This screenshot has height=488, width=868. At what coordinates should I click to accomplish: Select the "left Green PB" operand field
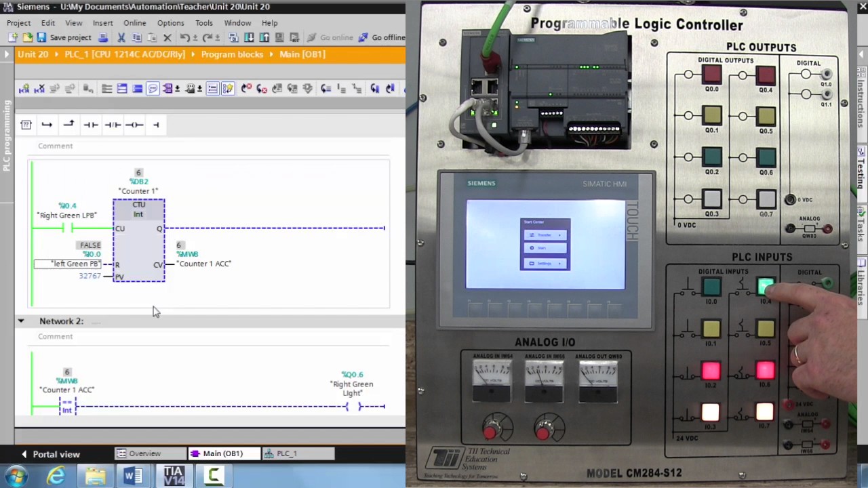point(68,264)
